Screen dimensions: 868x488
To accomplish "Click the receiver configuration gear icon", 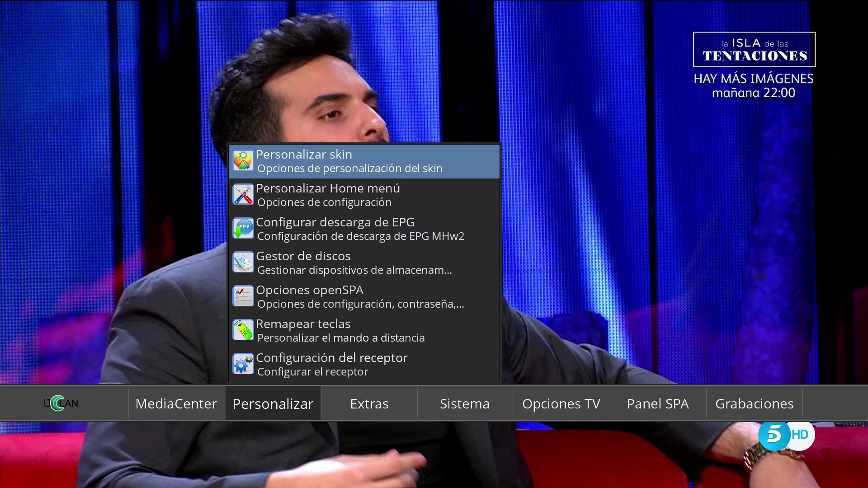I will click(243, 364).
